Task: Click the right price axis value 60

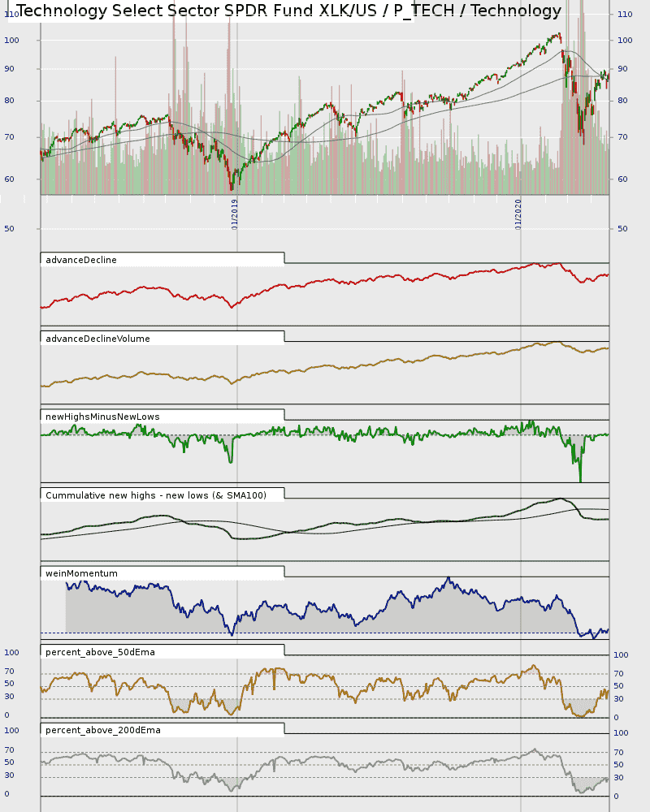Action: (622, 179)
